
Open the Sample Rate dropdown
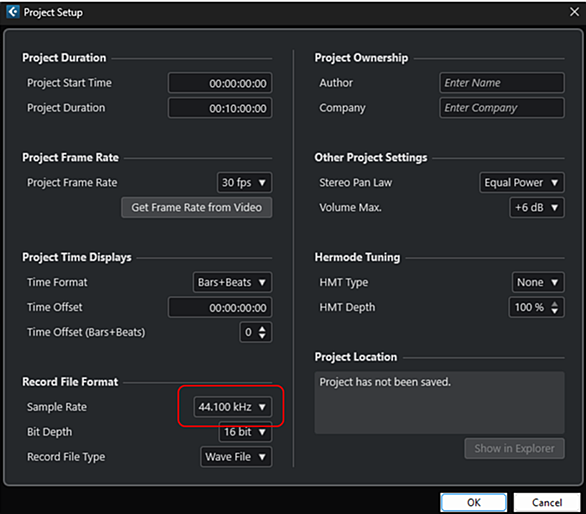(x=232, y=407)
